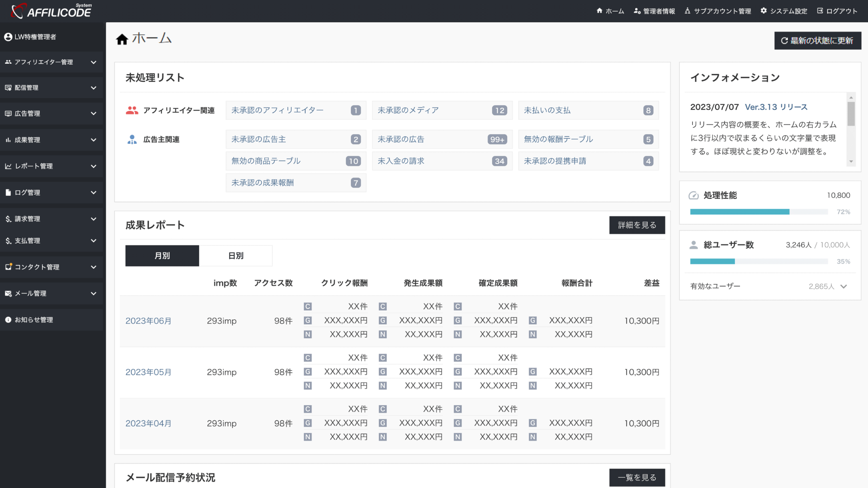Click the 総ユーザー数 35% progress bar
The image size is (868, 488).
point(759,262)
